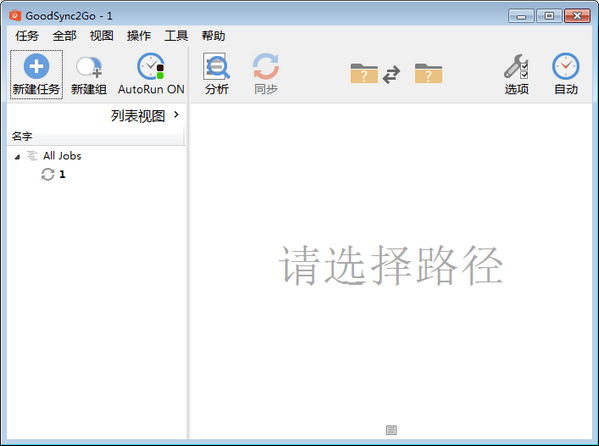Open the 操作 menu
Screen dimensions: 599x446
[139, 36]
